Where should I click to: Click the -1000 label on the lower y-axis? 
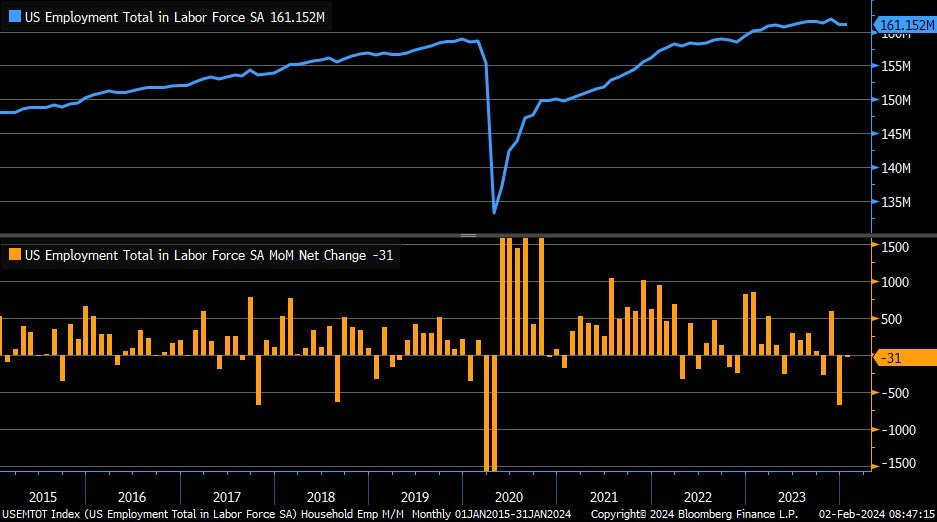point(895,429)
